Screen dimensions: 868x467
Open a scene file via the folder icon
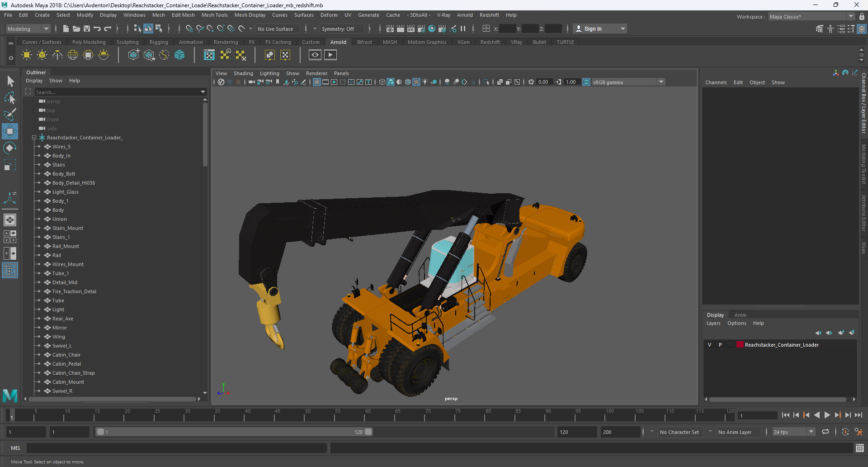click(76, 29)
